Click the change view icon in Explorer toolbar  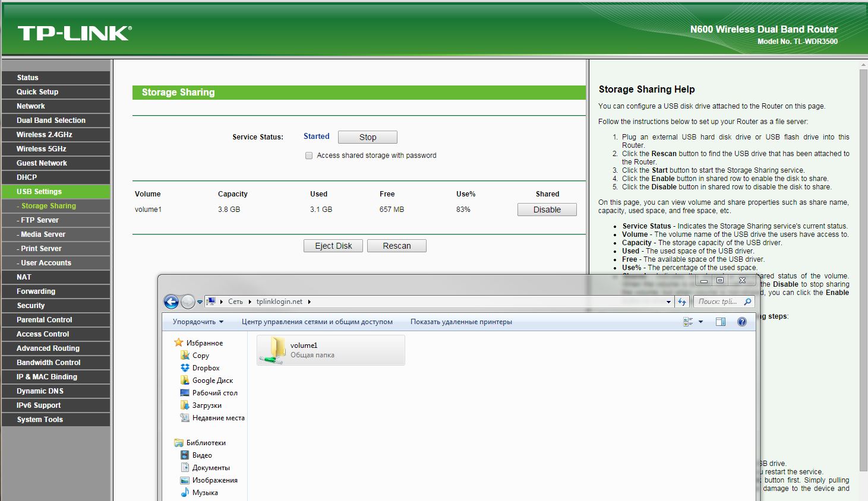click(688, 322)
